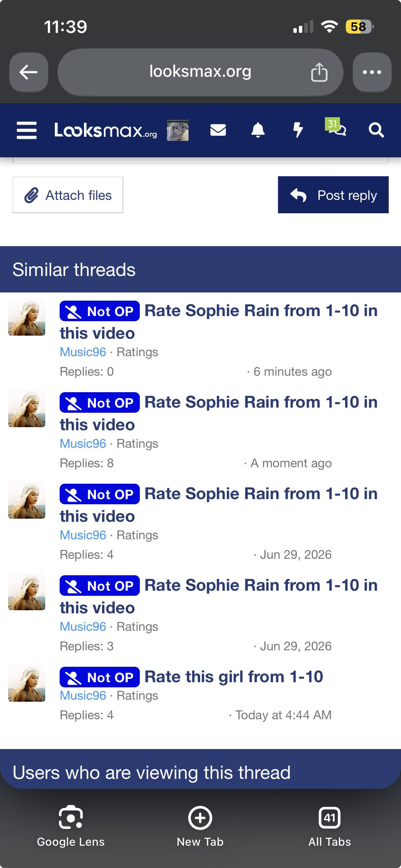
Task: Open a New Tab
Action: [200, 827]
